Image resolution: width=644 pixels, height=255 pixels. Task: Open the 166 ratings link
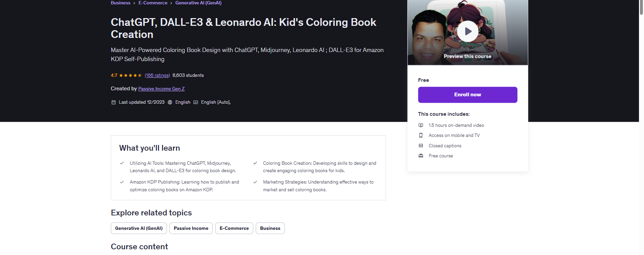[x=157, y=75]
